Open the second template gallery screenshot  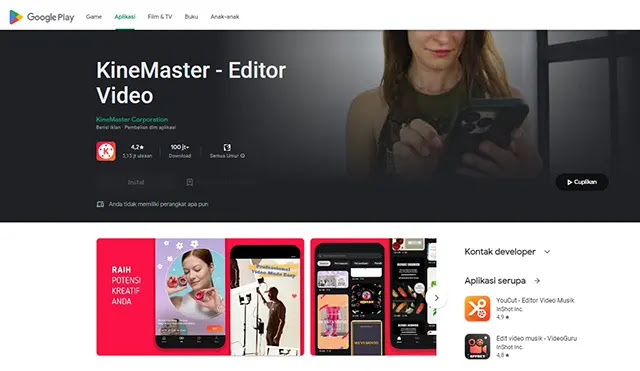(373, 297)
